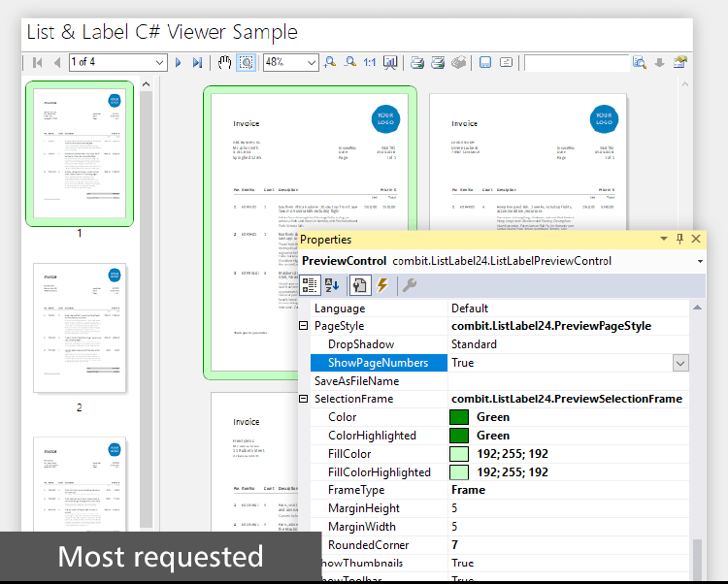Click the greyed printer fax icon
This screenshot has width=728, height=584.
point(458,62)
